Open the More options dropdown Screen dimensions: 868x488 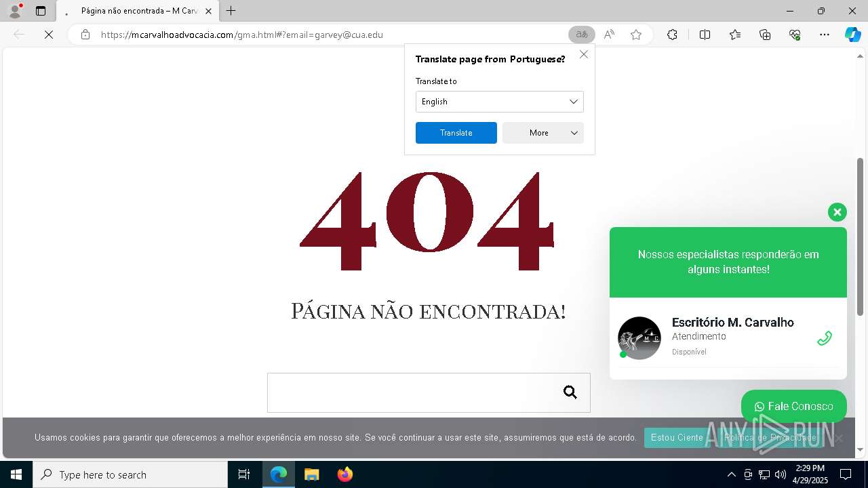[543, 133]
